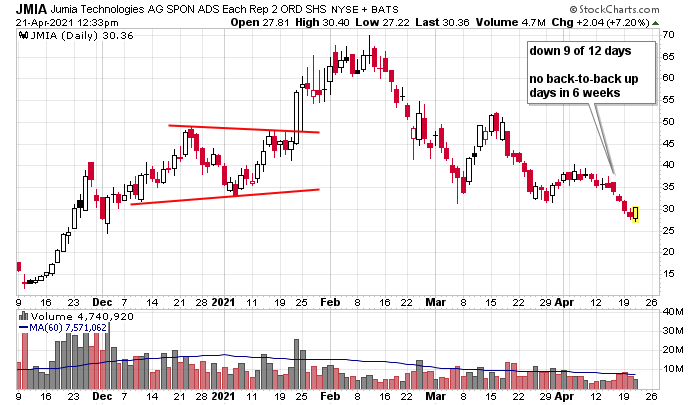Viewport: 700px width, 405px height.
Task: Select the yellow-highlighted latest candlestick
Action: click(x=635, y=213)
